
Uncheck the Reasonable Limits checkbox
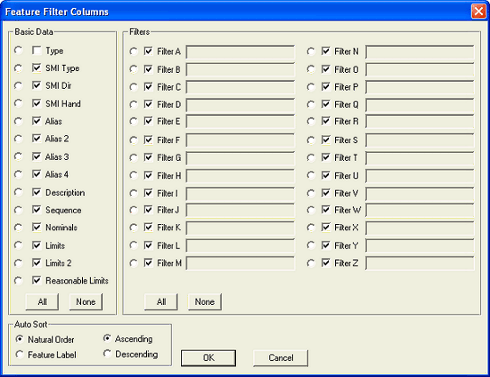pyautogui.click(x=36, y=280)
